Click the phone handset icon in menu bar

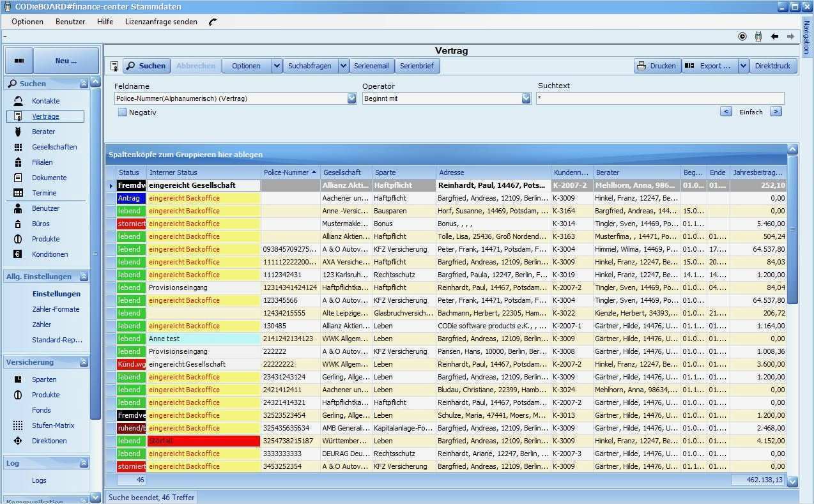click(x=213, y=22)
